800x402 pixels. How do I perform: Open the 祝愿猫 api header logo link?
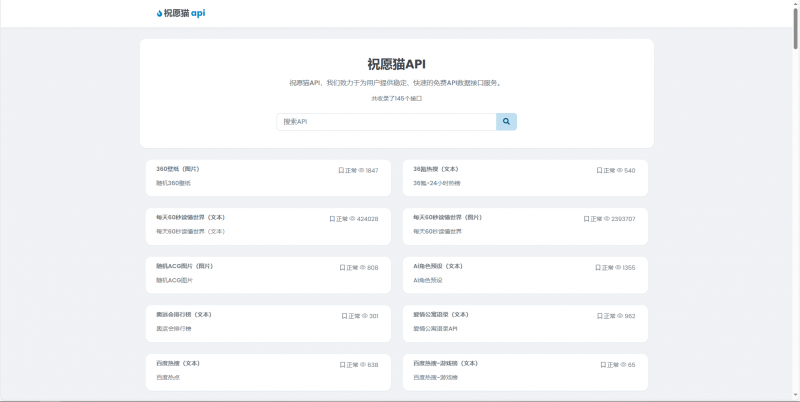(181, 13)
